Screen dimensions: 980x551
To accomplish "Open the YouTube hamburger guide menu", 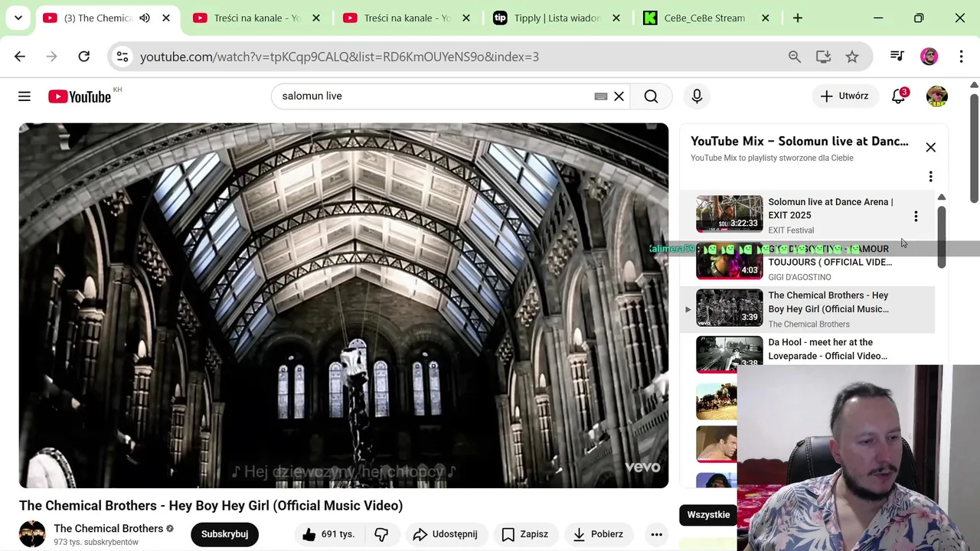I will [24, 96].
